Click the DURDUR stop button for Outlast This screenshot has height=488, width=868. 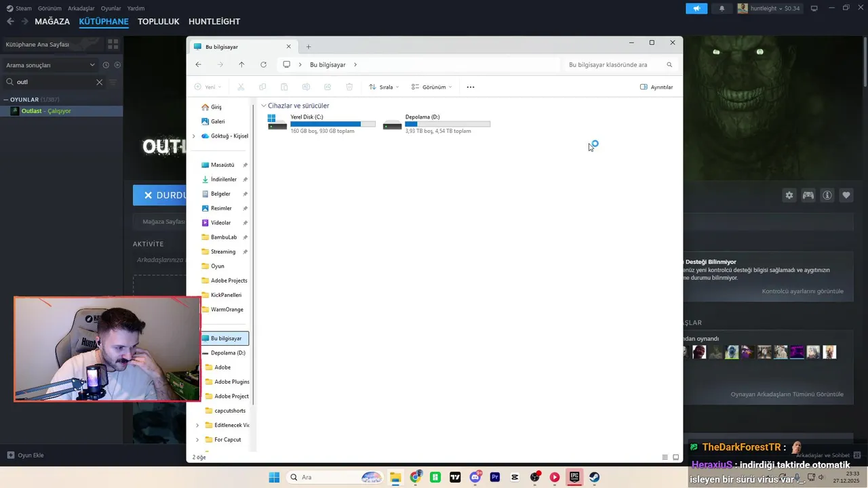click(160, 195)
